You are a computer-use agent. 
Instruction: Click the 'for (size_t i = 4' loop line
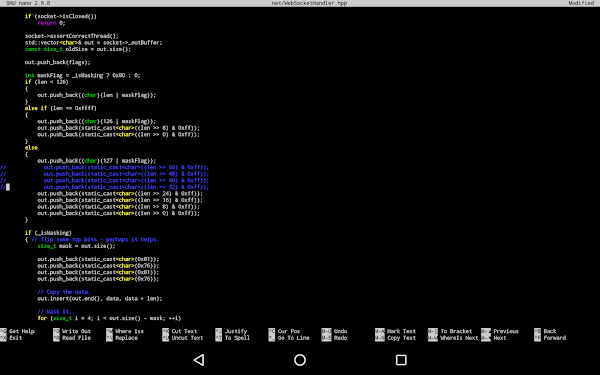pos(109,318)
